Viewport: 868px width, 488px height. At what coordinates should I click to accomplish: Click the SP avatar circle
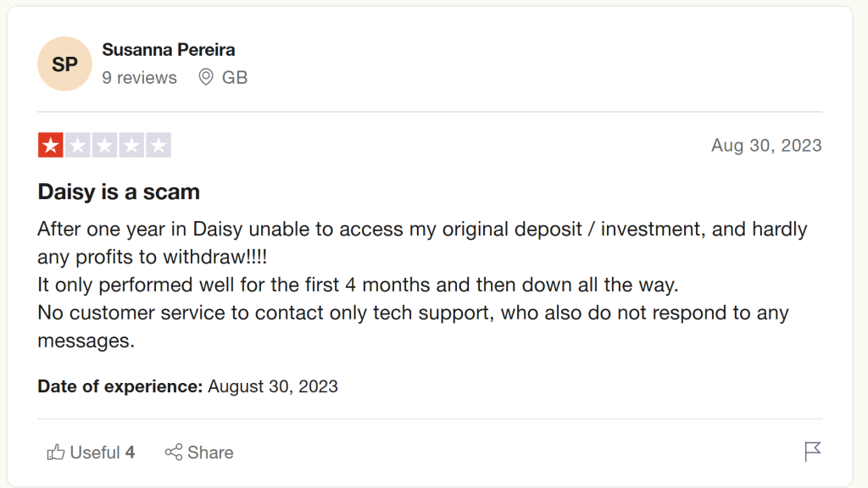[64, 64]
